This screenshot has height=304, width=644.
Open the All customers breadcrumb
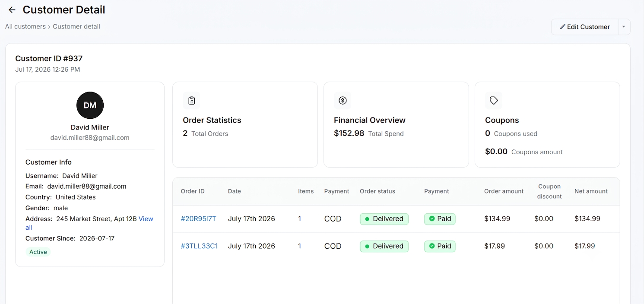coord(25,26)
